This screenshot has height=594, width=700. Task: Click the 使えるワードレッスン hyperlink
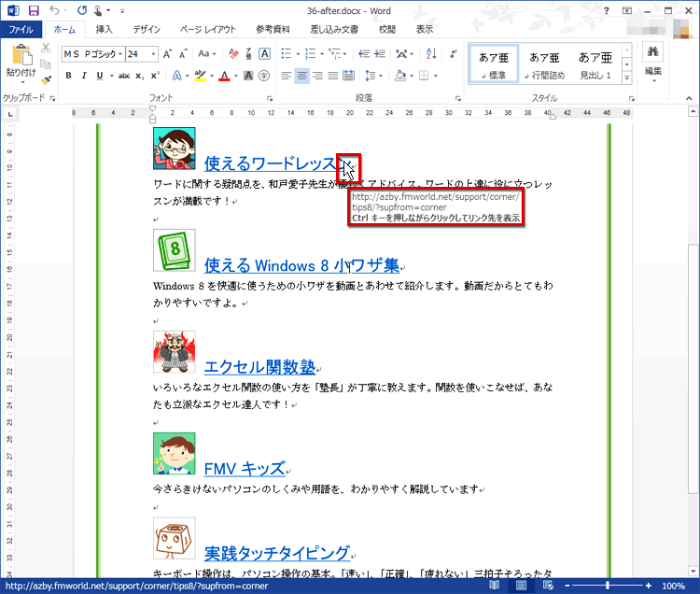coord(277,163)
